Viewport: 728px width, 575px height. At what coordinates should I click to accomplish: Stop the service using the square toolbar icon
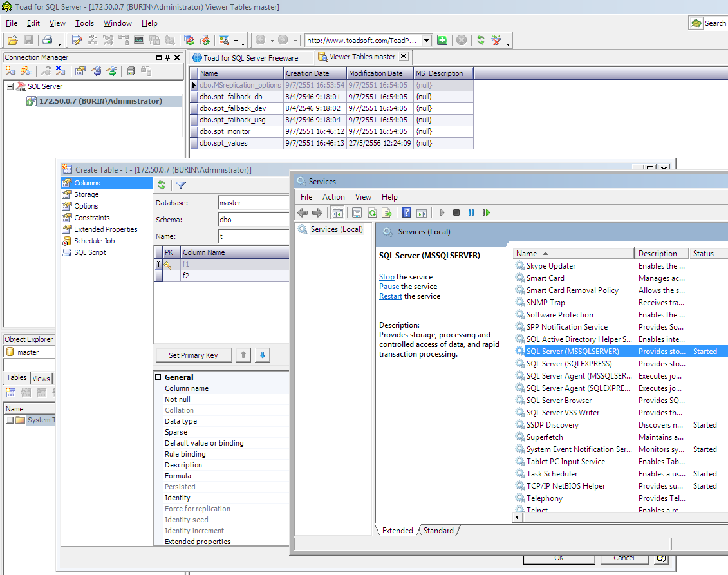click(456, 212)
